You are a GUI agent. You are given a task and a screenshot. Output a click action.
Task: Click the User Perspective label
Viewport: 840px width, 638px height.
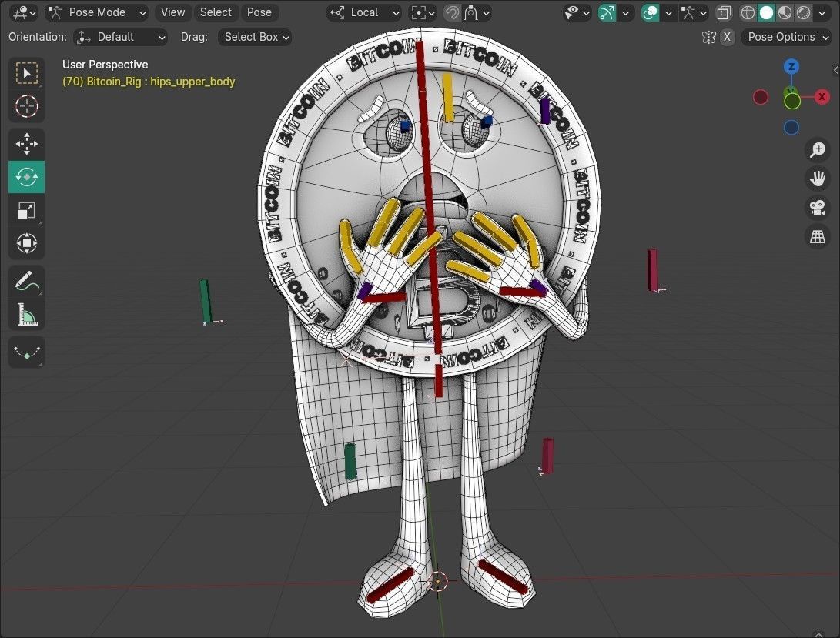[x=105, y=65]
